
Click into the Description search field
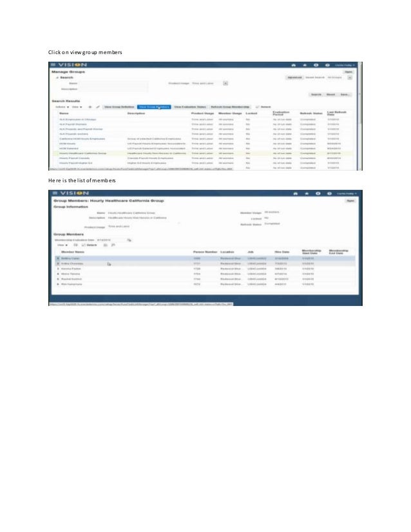point(113,89)
